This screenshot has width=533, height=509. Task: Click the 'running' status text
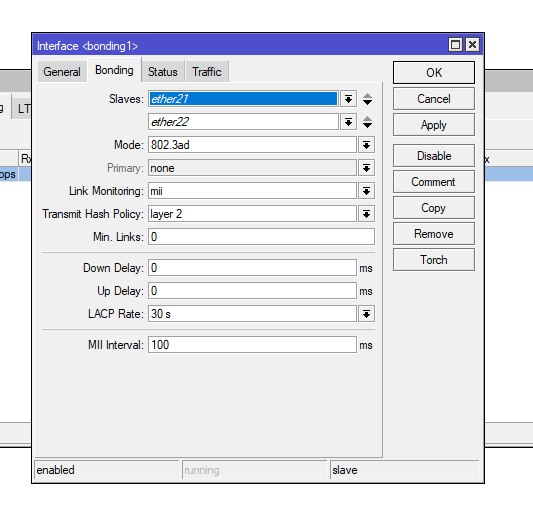click(202, 471)
